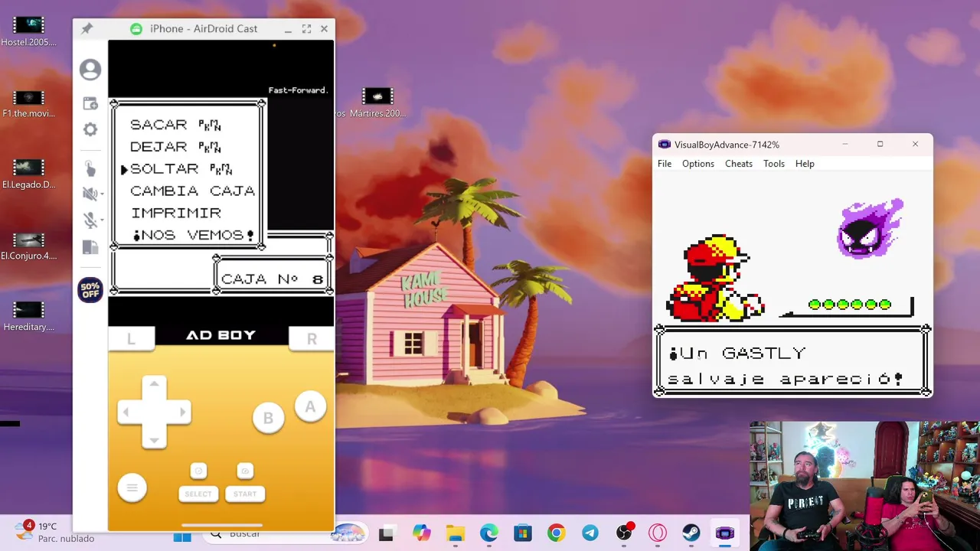Open the 50% OFF promo badge

point(90,290)
